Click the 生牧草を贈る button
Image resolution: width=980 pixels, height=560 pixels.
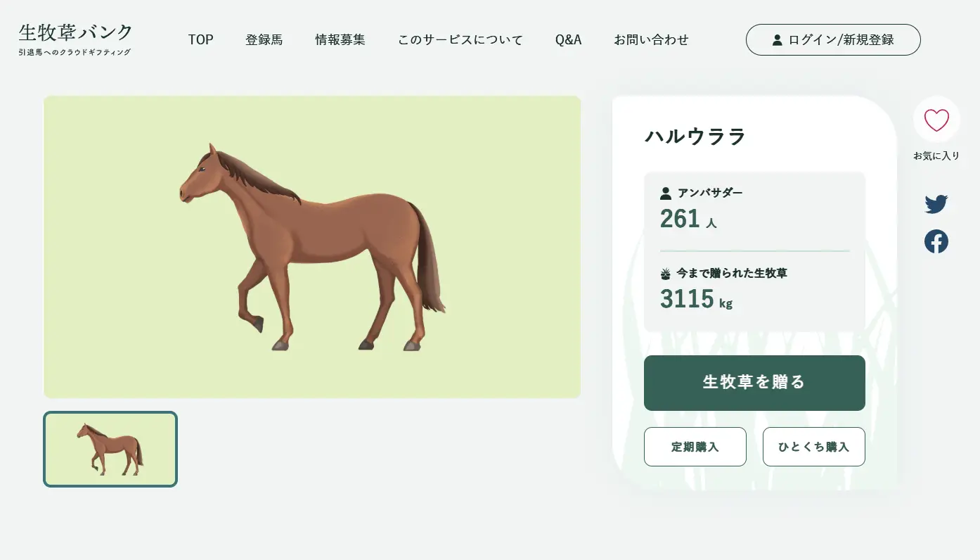coord(754,383)
